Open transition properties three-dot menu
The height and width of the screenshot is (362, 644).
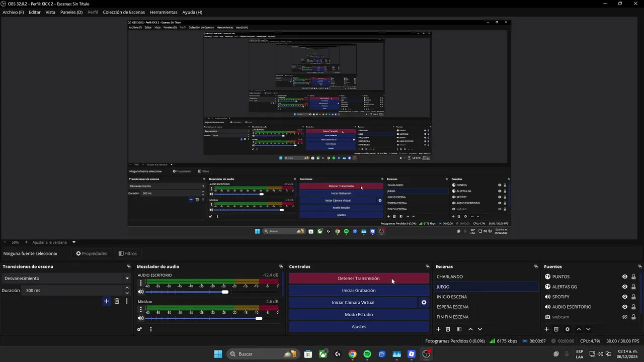[x=127, y=301]
